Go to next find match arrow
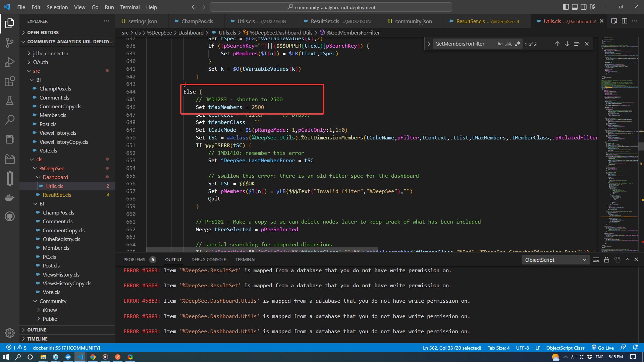Viewport: 644px width, 362px height. pyautogui.click(x=567, y=44)
